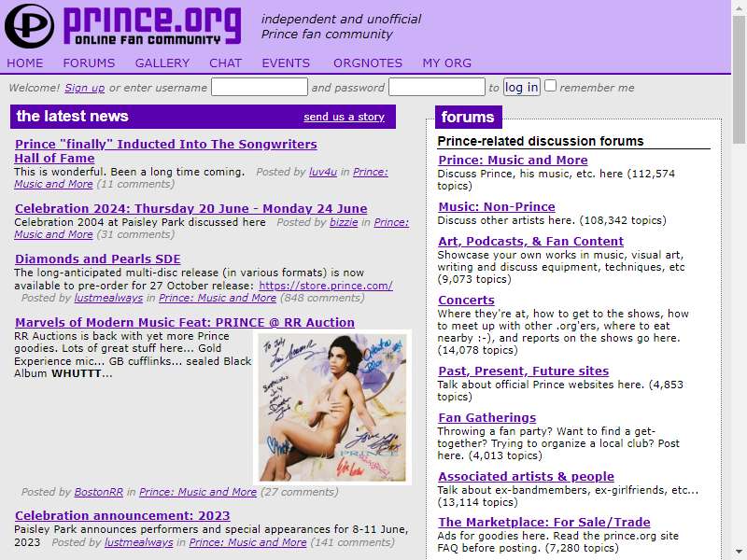Click the log in button
The width and height of the screenshot is (747, 560).
coord(522,87)
